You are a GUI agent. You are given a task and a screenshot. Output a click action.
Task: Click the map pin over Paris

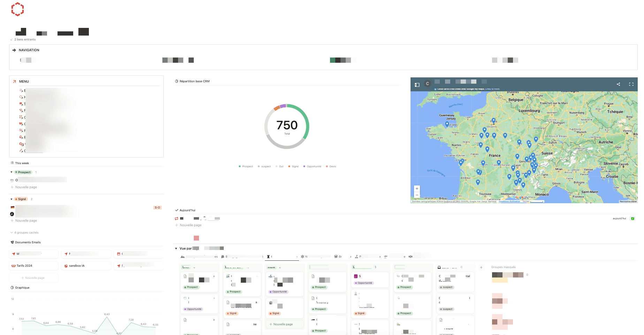[x=493, y=121]
